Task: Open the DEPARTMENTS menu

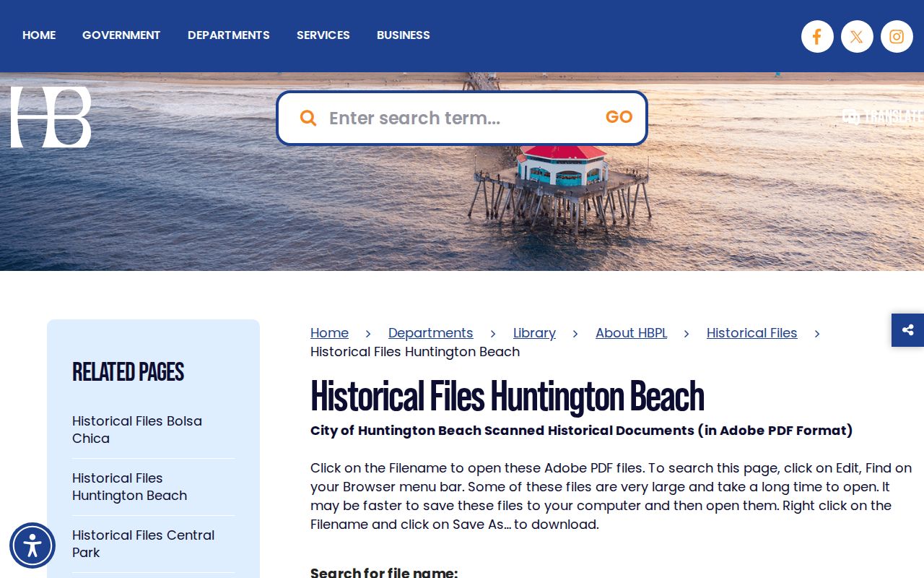Action: (229, 35)
